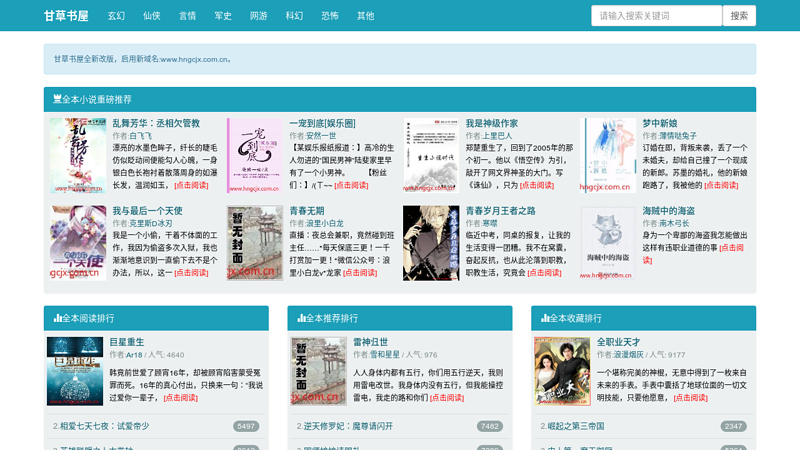This screenshot has width=800, height=450.
Task: Select the 科幻 category in navigation
Action: [x=294, y=16]
